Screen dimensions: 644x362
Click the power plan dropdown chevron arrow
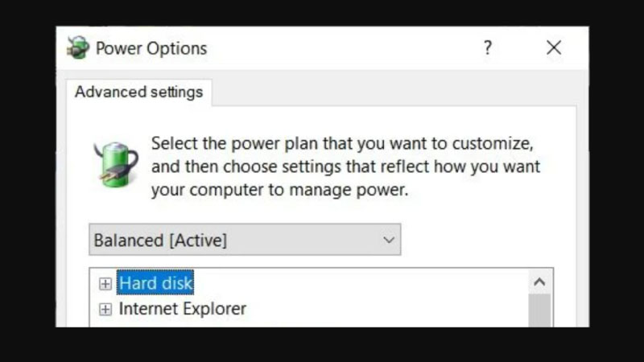point(389,240)
